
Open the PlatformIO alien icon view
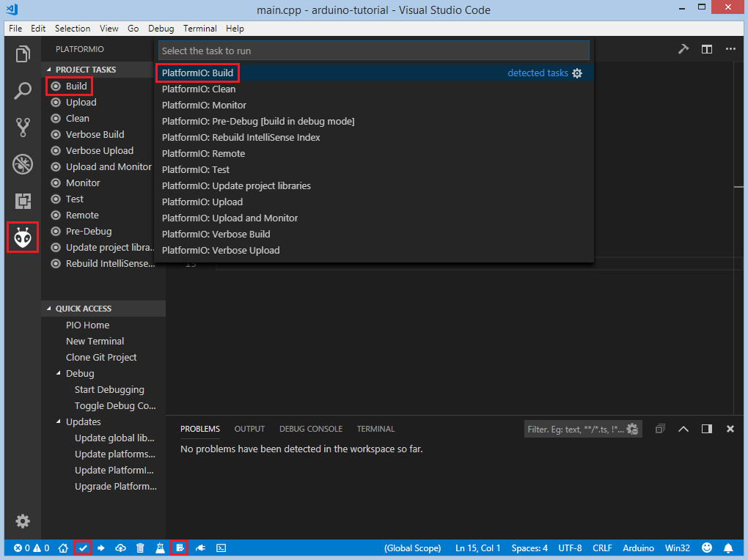point(23,237)
